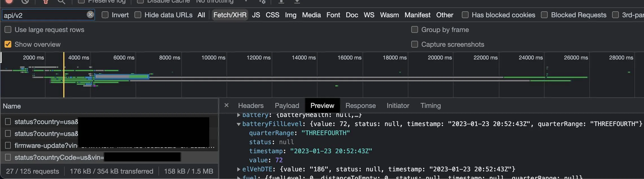Viewport: 644px width, 179px height.
Task: Click the blue highlighted bar in overview
Action: click(x=122, y=76)
